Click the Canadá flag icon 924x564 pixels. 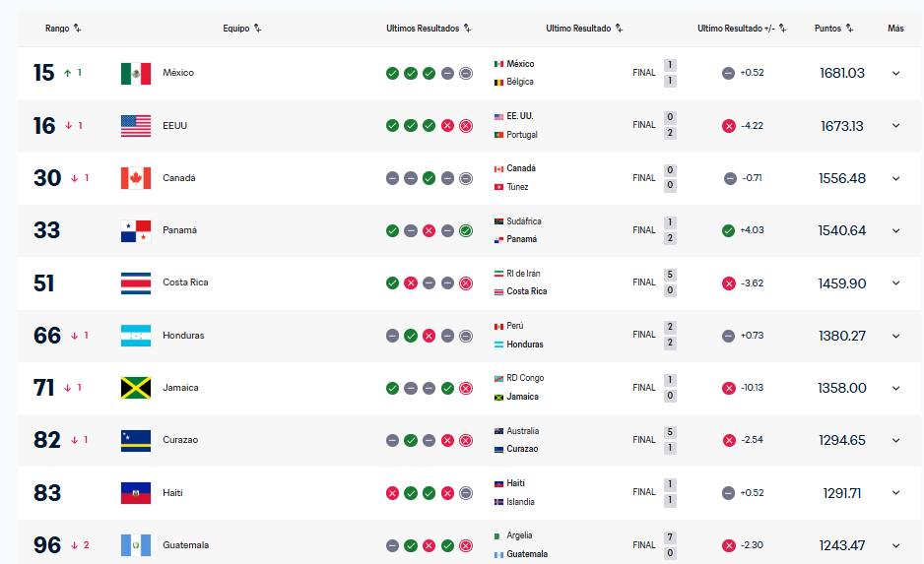(x=135, y=178)
